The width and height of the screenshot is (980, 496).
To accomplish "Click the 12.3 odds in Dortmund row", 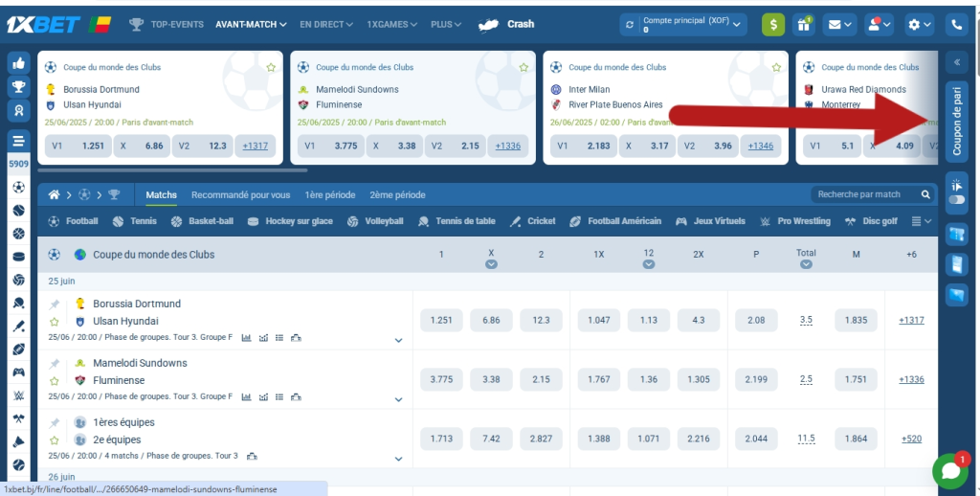I will click(x=542, y=320).
